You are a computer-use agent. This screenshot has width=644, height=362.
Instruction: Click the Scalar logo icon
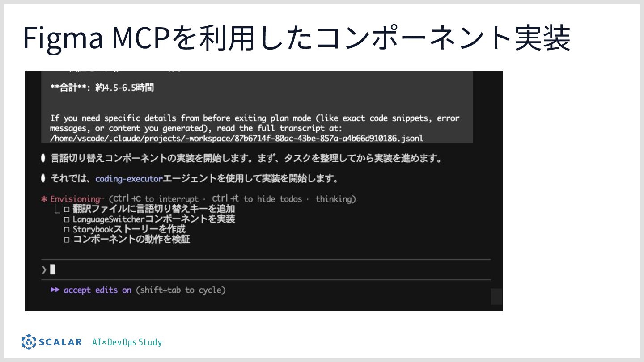(x=29, y=342)
